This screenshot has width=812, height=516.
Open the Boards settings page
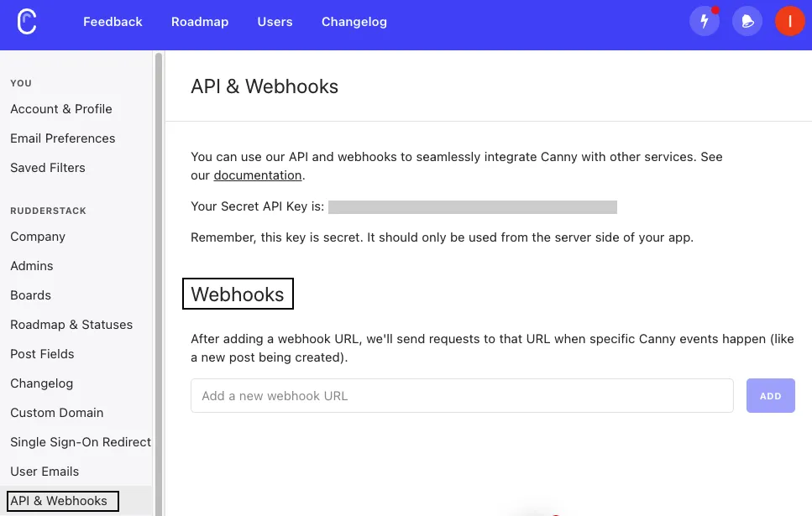(x=30, y=295)
